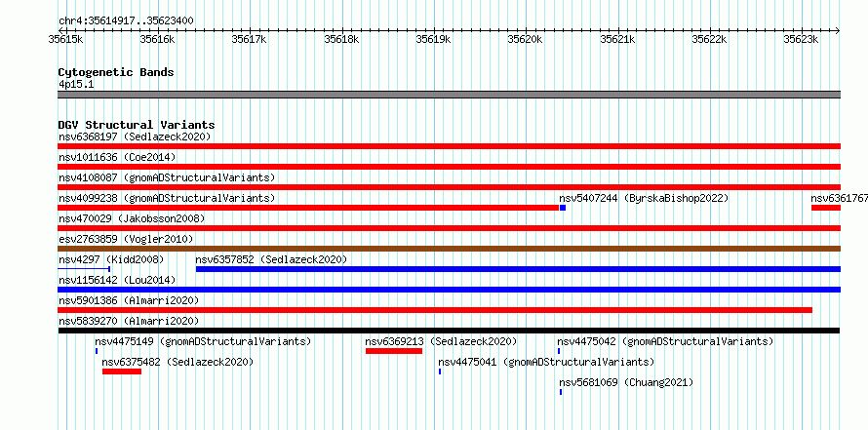The height and width of the screenshot is (430, 868).
Task: Click the 35619k ruler tick label
Action: click(x=433, y=39)
